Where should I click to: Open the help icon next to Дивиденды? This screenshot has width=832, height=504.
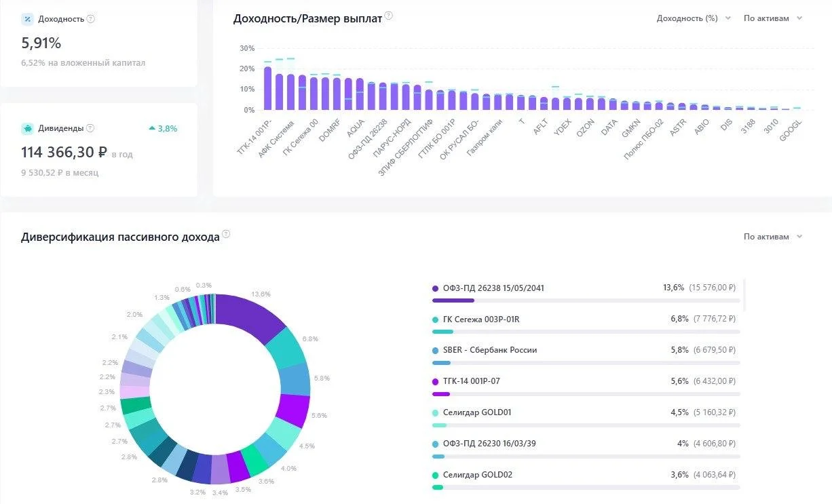91,128
